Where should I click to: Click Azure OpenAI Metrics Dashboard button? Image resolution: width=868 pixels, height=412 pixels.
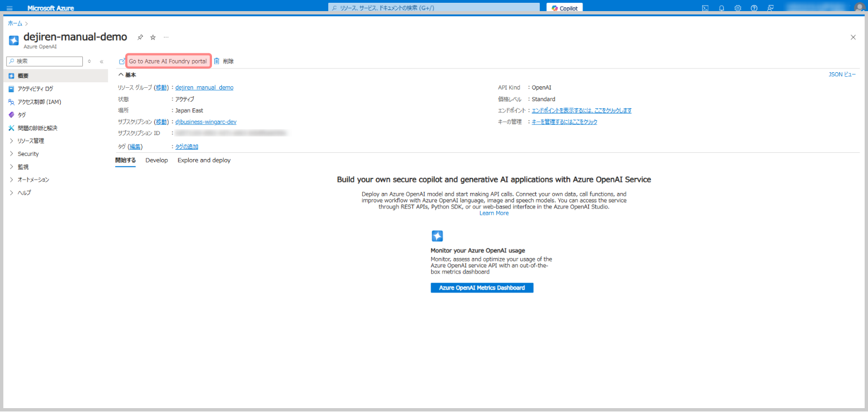click(x=482, y=288)
